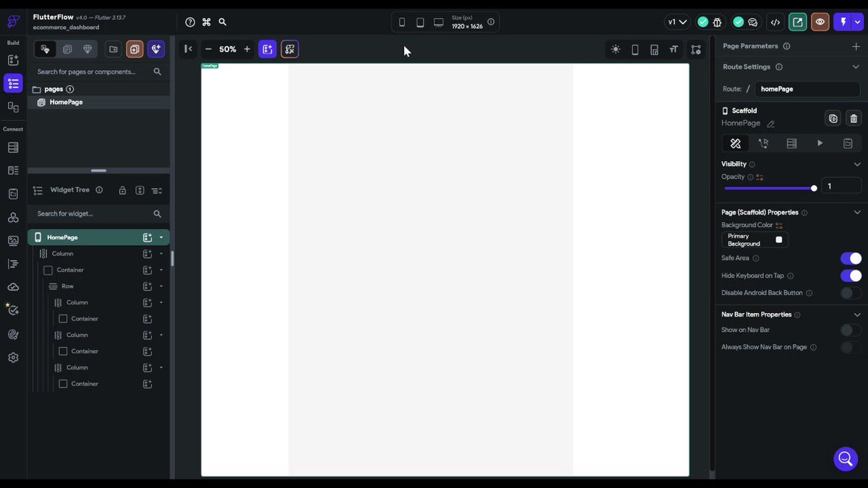Add a new page with orange button
The width and height of the screenshot is (868, 488).
[x=135, y=49]
